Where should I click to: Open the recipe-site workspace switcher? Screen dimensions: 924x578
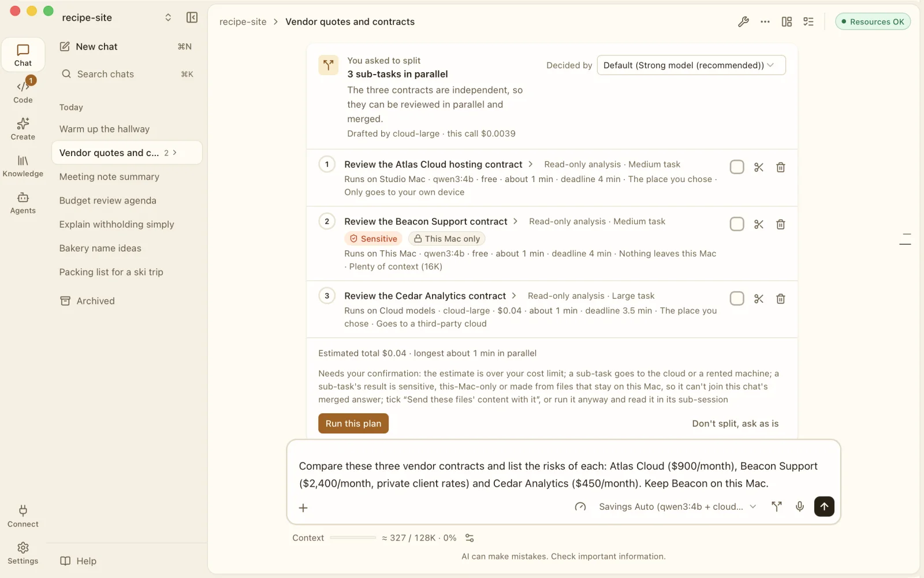pyautogui.click(x=117, y=17)
